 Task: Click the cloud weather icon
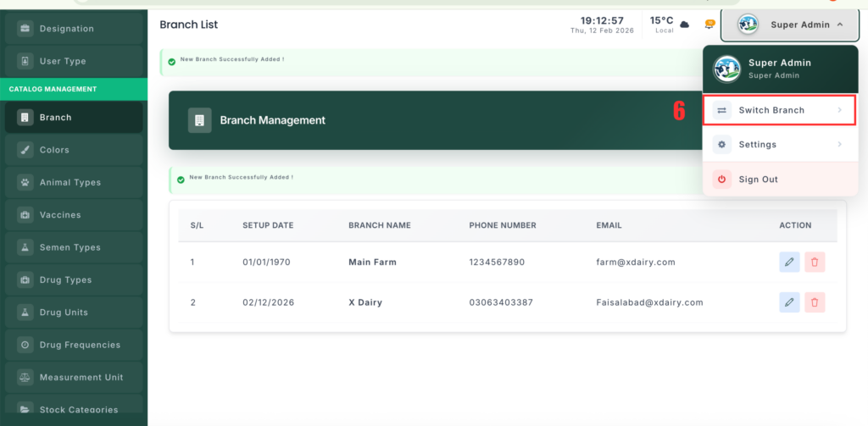coord(684,25)
